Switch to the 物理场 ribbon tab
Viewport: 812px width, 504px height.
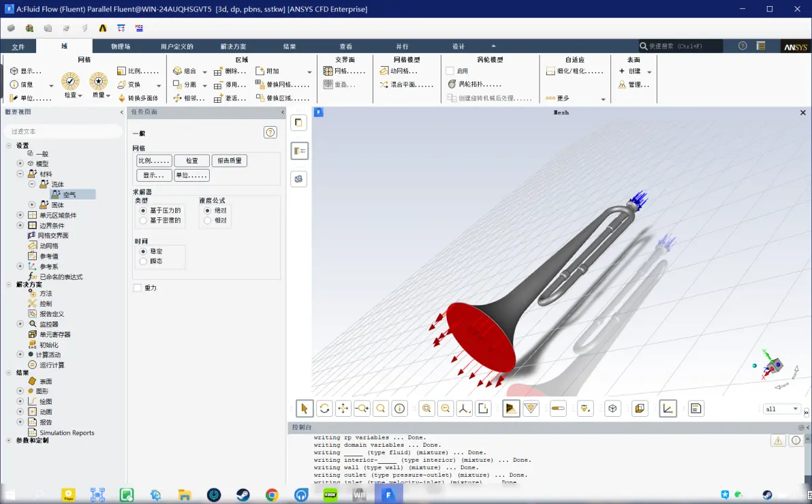(121, 47)
